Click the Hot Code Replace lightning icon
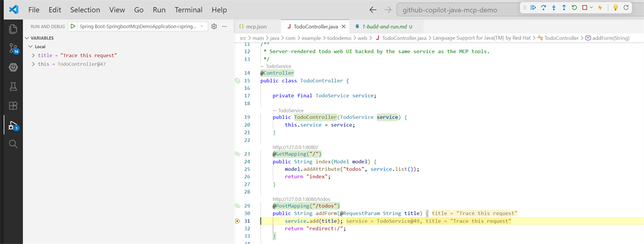644x244 pixels. point(600,8)
